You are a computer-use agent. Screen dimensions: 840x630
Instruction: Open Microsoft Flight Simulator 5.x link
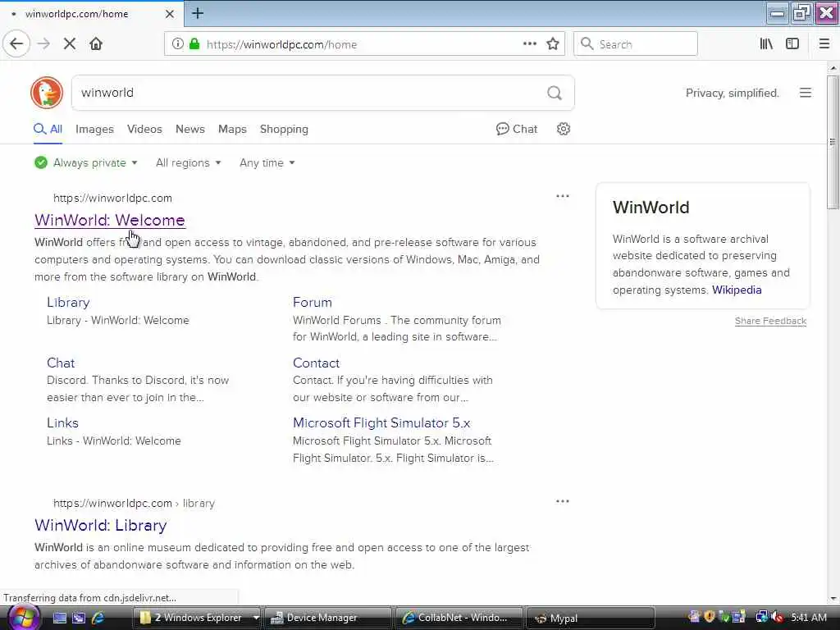(x=381, y=422)
